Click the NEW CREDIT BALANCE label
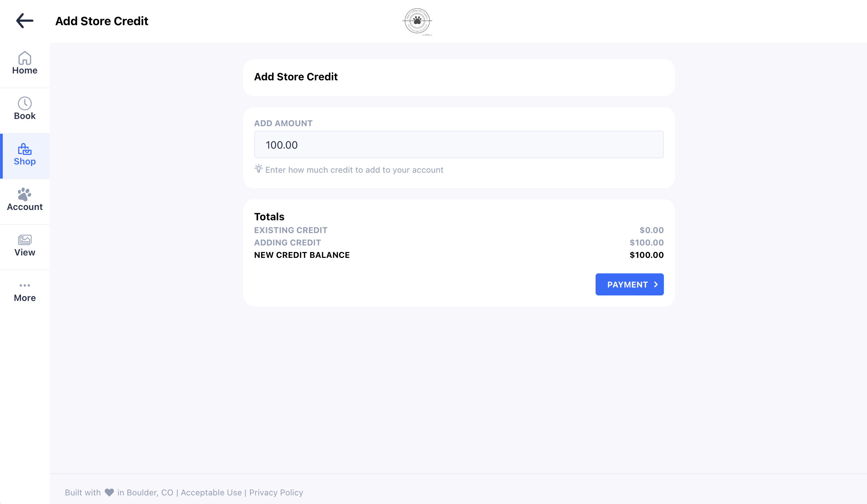867x504 pixels. pos(302,255)
